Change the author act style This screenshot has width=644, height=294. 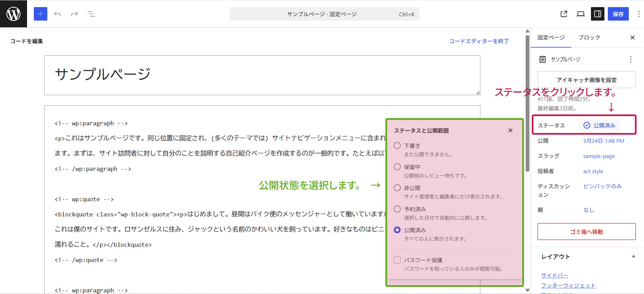[593, 171]
